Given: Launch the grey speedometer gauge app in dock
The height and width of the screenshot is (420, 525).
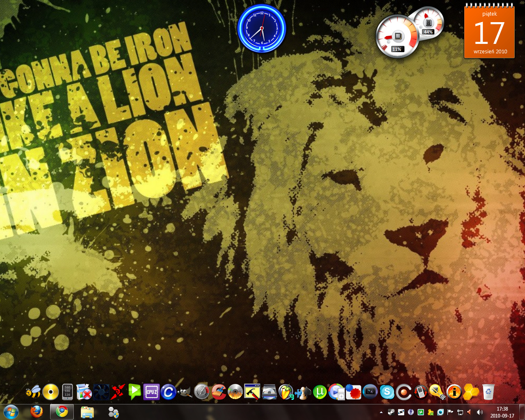Looking at the screenshot, I should pyautogui.click(x=202, y=392).
